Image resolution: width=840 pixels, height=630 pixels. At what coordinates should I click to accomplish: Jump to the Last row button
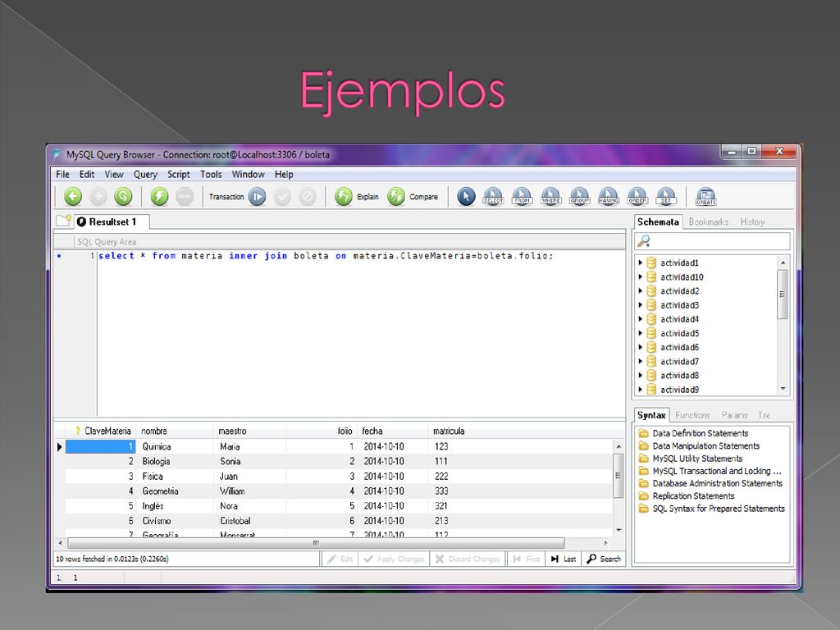pos(563,559)
